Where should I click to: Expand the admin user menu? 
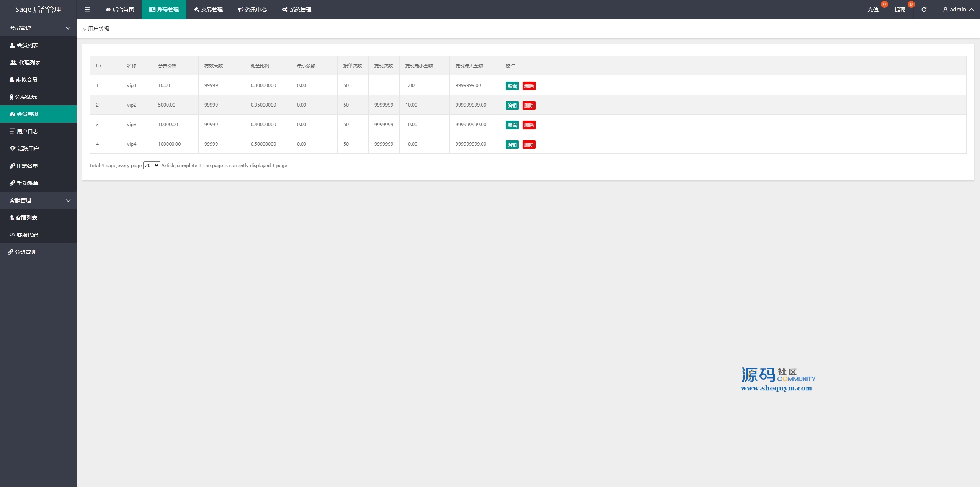click(958, 10)
